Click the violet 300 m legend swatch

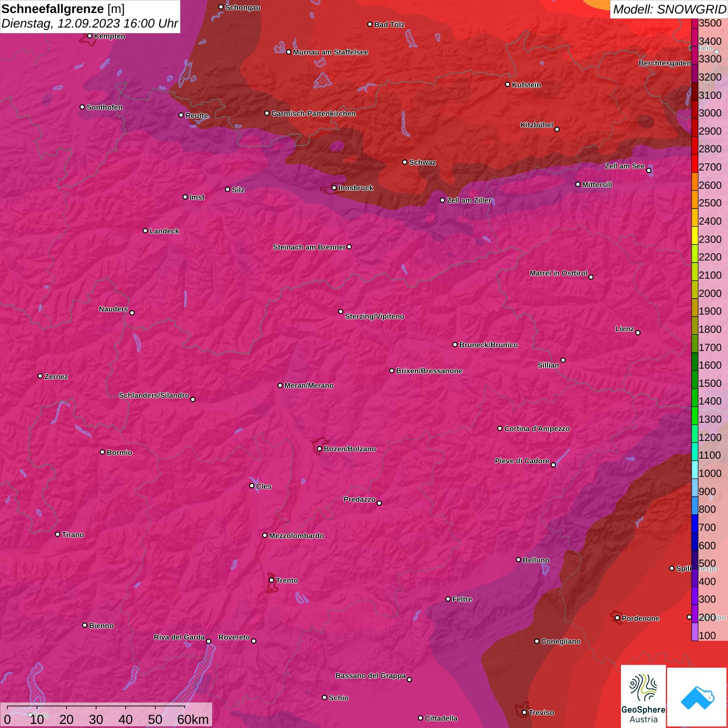pos(695,595)
